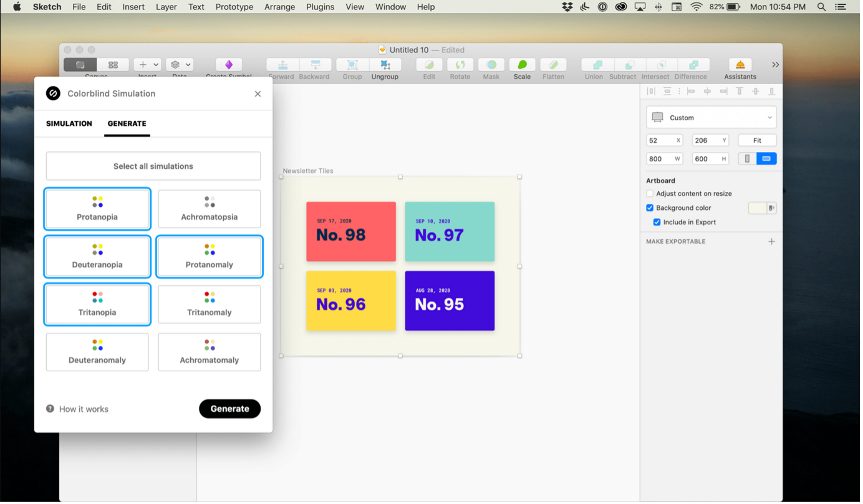The width and height of the screenshot is (863, 504).
Task: Open the Arrange menu
Action: click(281, 7)
